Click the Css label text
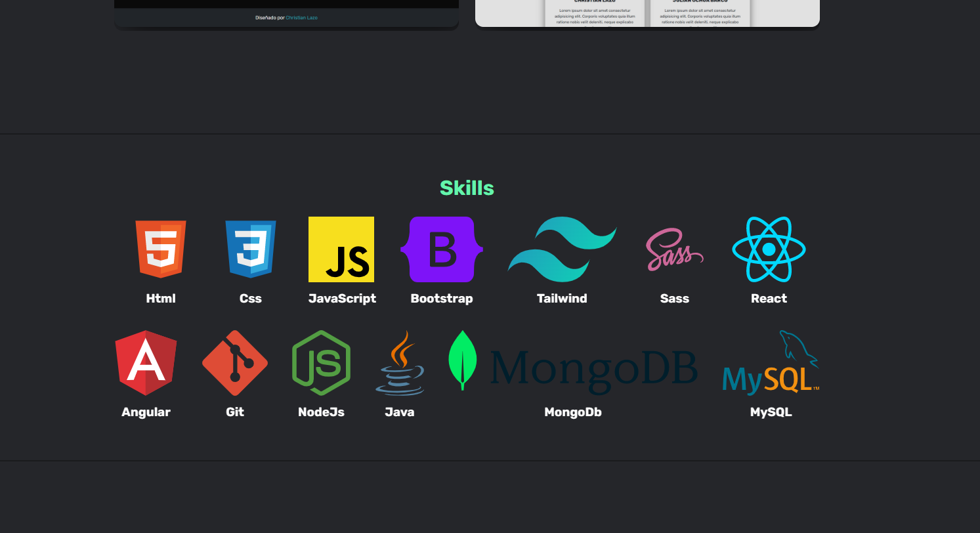Viewport: 980px width, 533px height. click(x=251, y=299)
